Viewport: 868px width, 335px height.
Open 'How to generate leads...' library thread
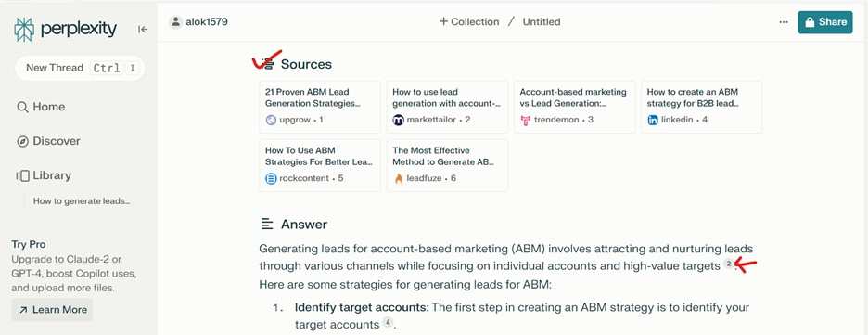pyautogui.click(x=82, y=201)
